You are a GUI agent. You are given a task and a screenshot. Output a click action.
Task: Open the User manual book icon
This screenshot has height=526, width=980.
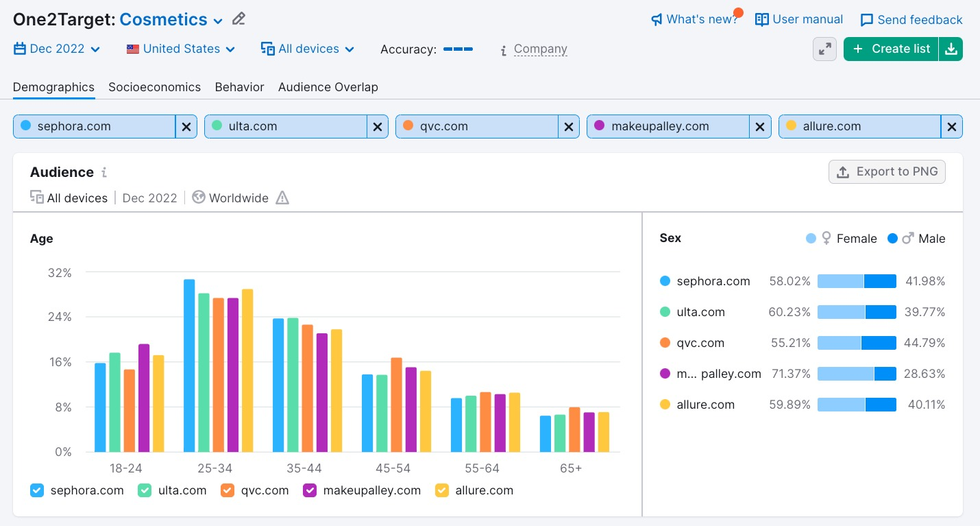pyautogui.click(x=761, y=19)
